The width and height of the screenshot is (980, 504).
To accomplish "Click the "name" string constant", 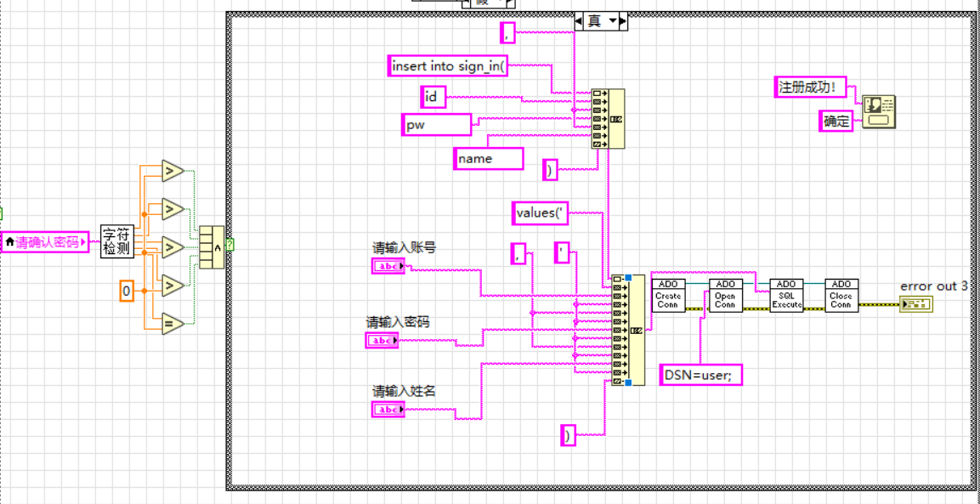I will click(x=488, y=158).
